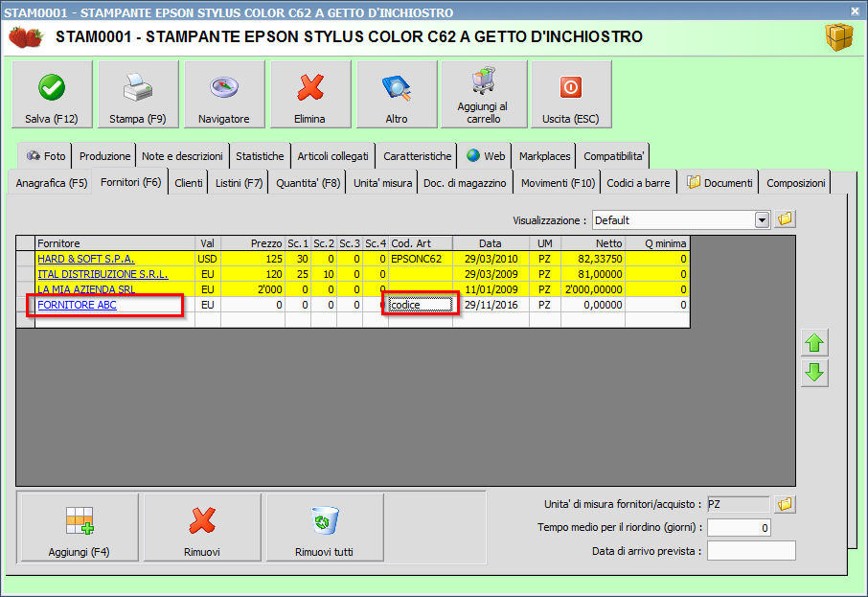Screen dimensions: 868x597
Task: Switch to the Movimenti (F10) tab
Action: [x=558, y=183]
